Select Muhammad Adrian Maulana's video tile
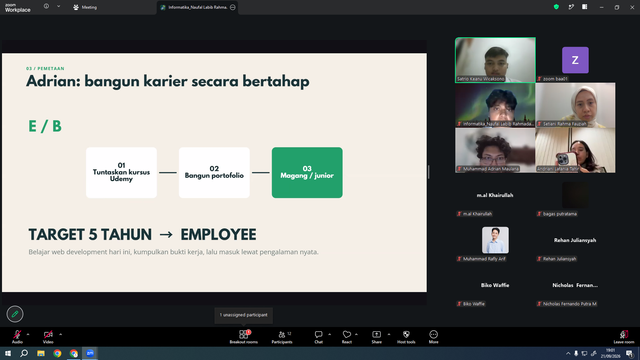Viewport: 640px width, 360px height. [495, 150]
